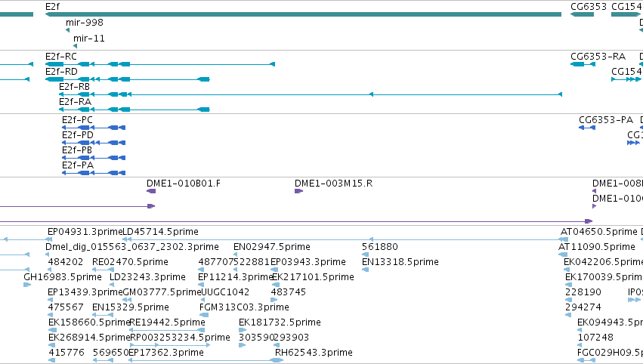Click the GH16983.5prime label

[x=63, y=277]
